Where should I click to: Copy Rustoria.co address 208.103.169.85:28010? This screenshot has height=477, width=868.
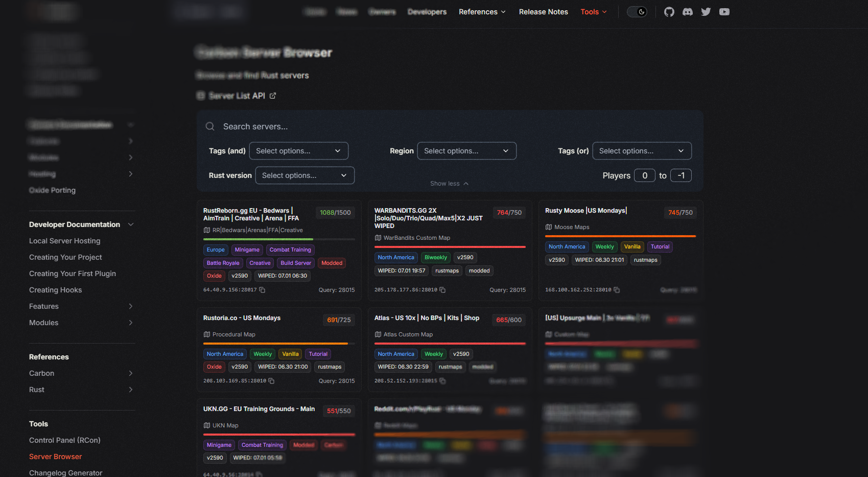[x=271, y=381]
